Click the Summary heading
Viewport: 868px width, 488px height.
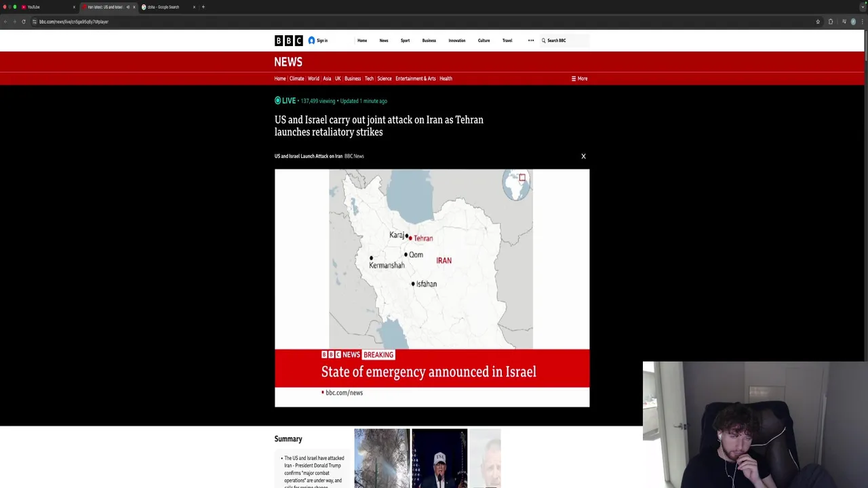[x=288, y=439]
